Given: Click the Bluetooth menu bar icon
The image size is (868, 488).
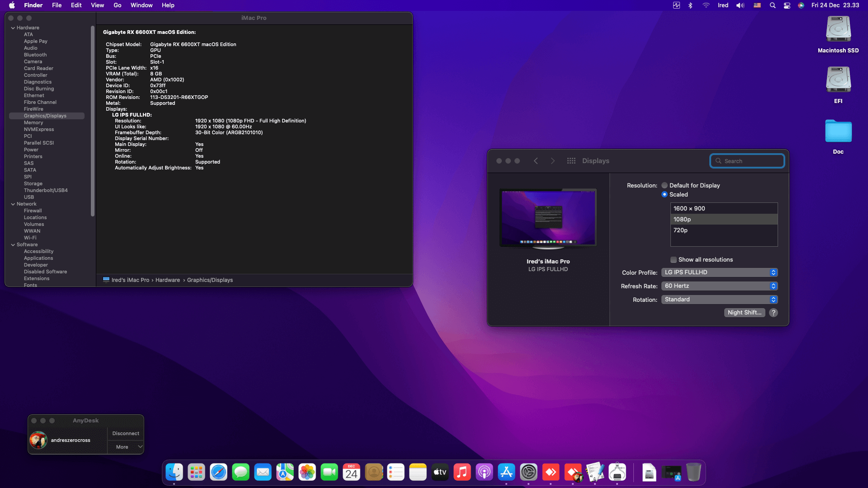Looking at the screenshot, I should 690,5.
